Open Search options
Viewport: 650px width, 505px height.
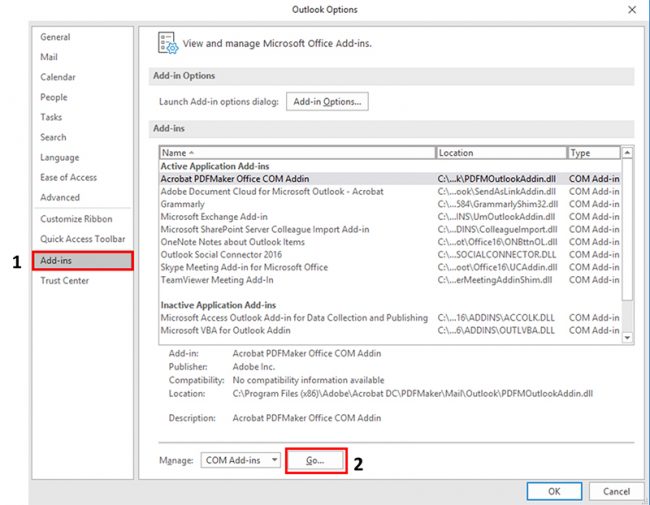[53, 137]
